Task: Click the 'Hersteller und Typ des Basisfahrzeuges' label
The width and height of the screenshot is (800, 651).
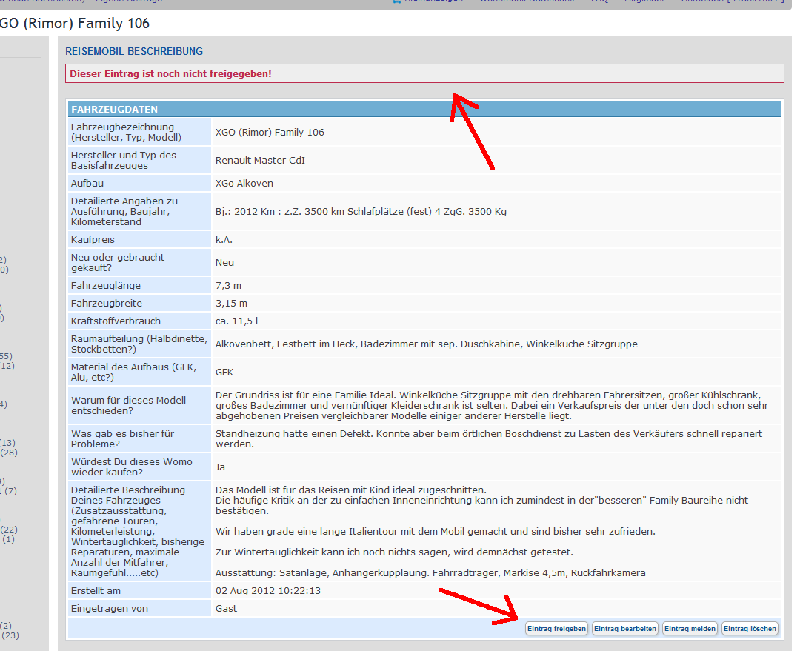Action: coord(123,160)
